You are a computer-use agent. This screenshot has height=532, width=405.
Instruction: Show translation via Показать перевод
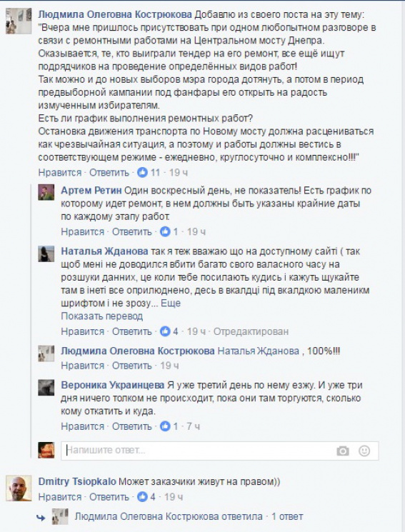pos(102,316)
